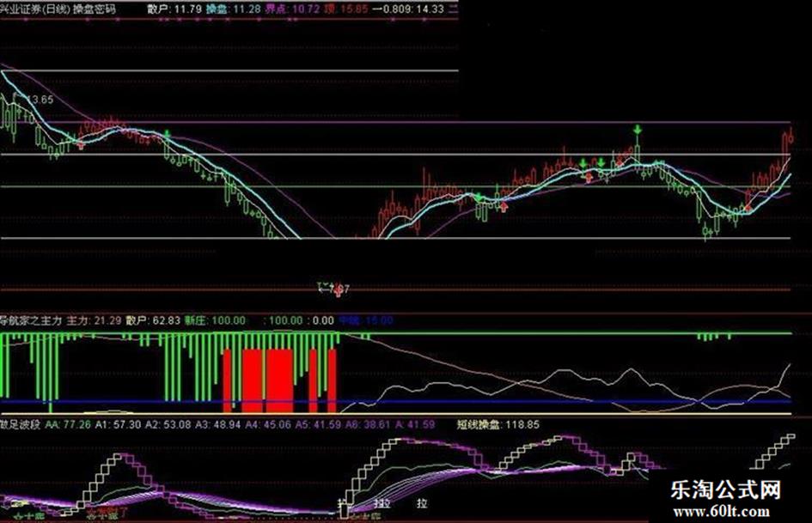This screenshot has height=523, width=812.
Task: Click the 0.809: 14.33 indicator value
Action: (408, 9)
